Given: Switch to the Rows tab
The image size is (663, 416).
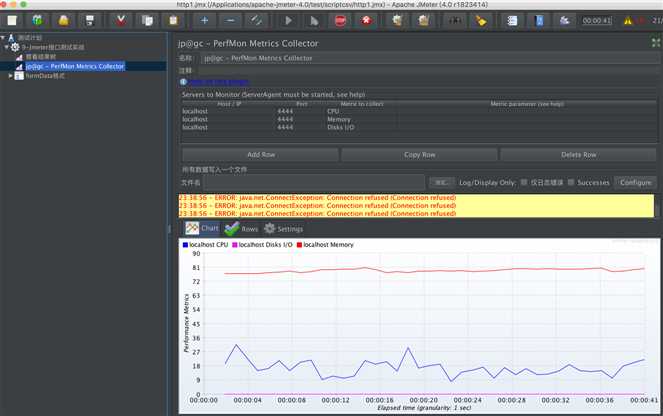Looking at the screenshot, I should click(x=241, y=229).
